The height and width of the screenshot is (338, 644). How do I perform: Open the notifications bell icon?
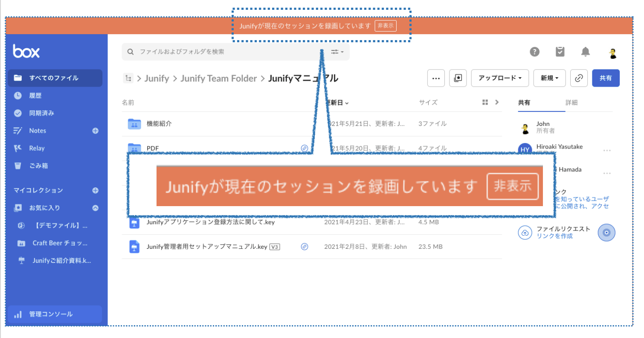pyautogui.click(x=586, y=52)
